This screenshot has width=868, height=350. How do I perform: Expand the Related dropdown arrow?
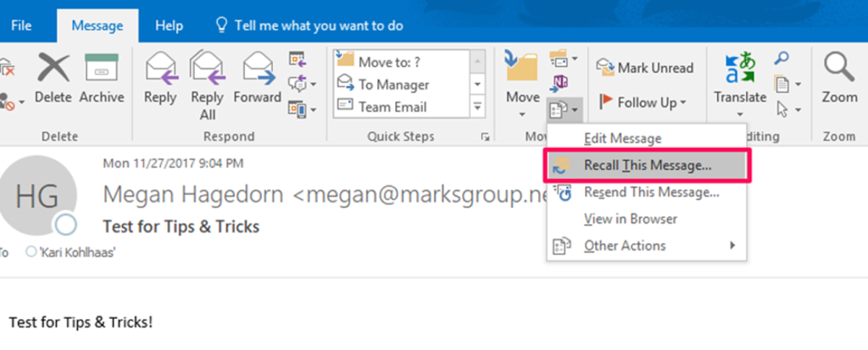pyautogui.click(x=798, y=85)
